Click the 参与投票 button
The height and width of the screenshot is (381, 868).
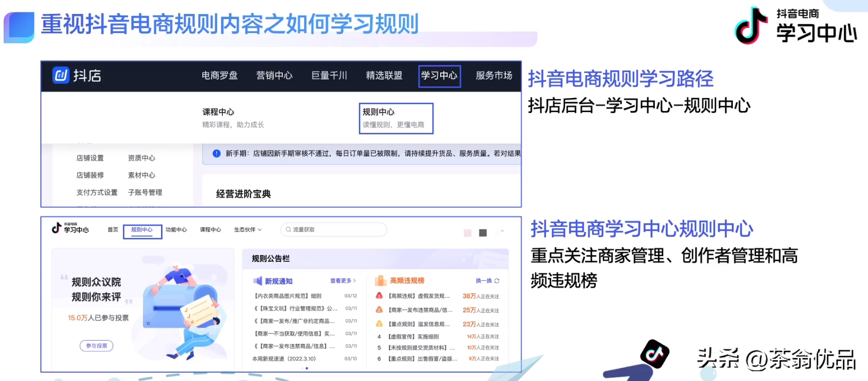[x=97, y=346]
